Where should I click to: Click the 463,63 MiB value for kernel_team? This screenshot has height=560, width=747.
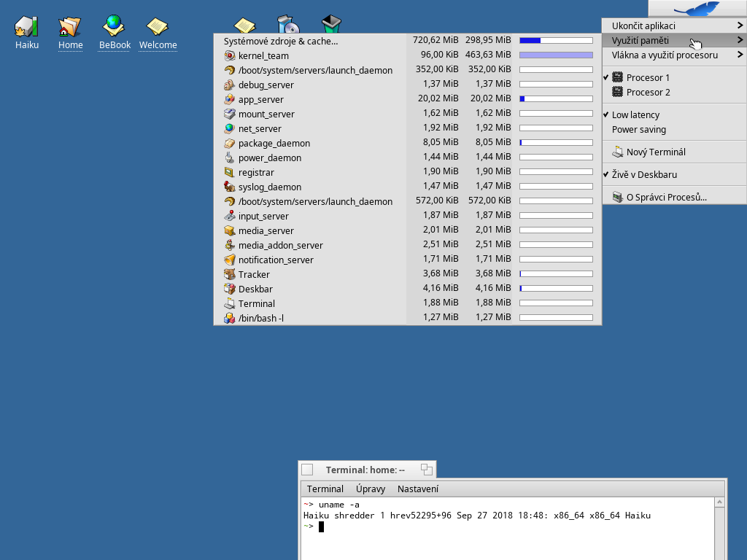488,54
